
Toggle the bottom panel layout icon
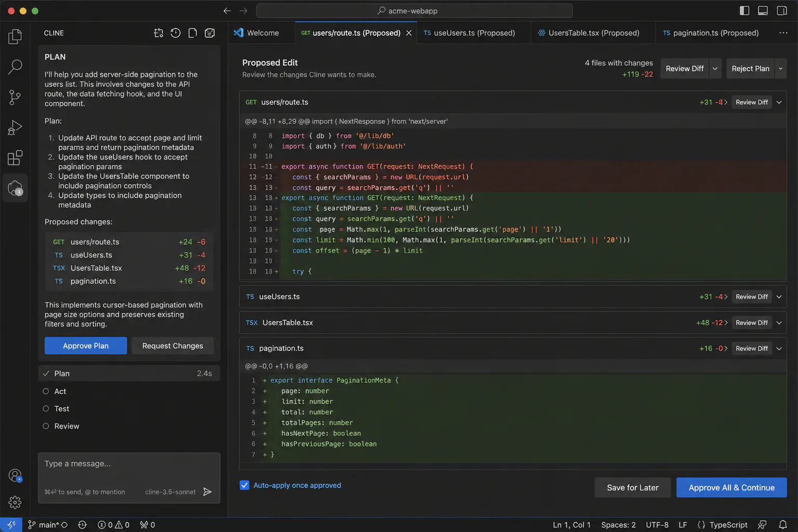[x=763, y=10]
